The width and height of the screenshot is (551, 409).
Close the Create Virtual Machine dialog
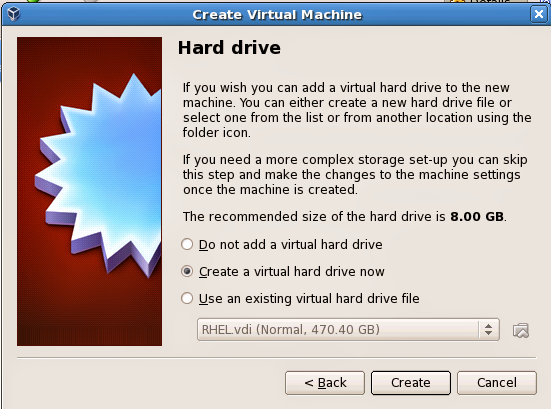[x=539, y=14]
